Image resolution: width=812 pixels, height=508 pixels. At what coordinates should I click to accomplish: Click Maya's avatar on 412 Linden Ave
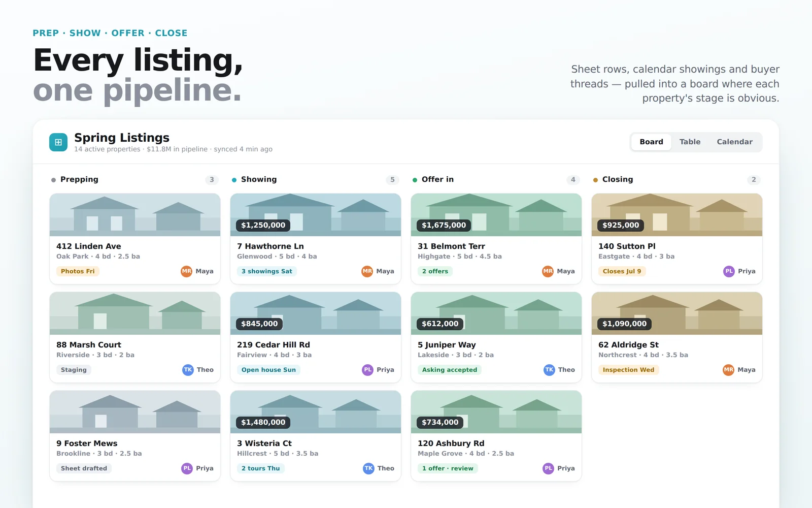coord(187,271)
